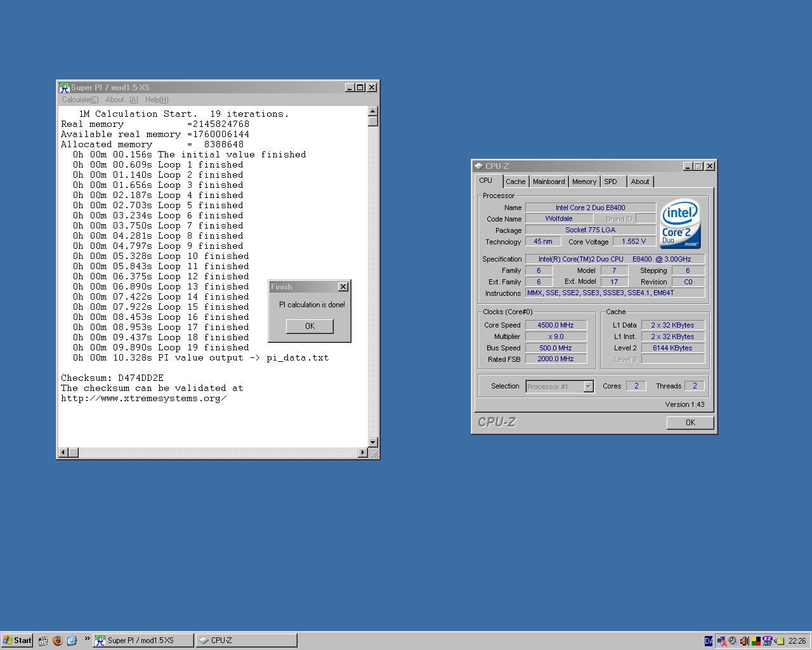This screenshot has height=650, width=812.
Task: Click the xtremesystems.org URL text
Action: (143, 398)
